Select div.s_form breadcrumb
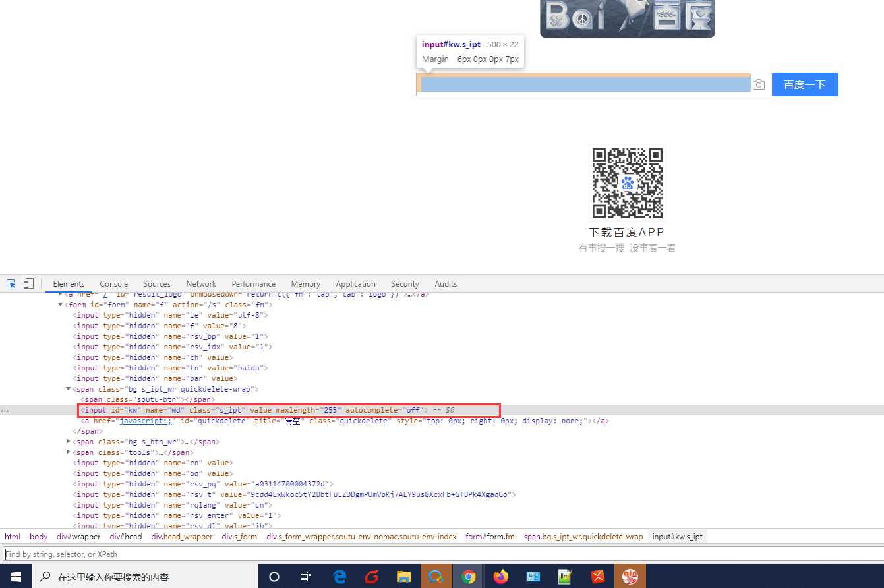 coord(239,537)
